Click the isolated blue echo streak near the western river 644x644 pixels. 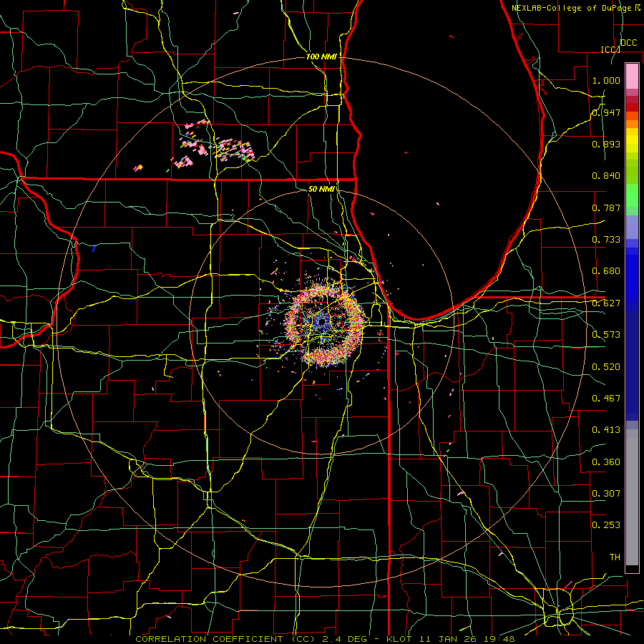94,248
